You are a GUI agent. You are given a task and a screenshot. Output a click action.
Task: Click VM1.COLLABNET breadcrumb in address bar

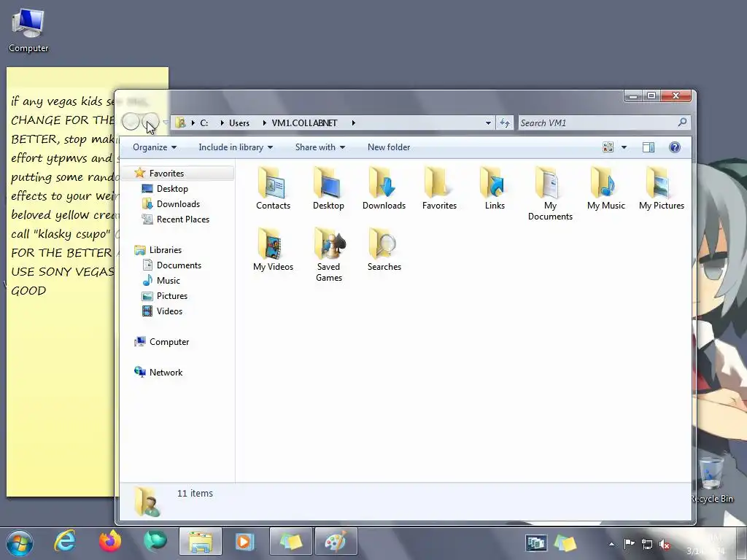pos(304,122)
